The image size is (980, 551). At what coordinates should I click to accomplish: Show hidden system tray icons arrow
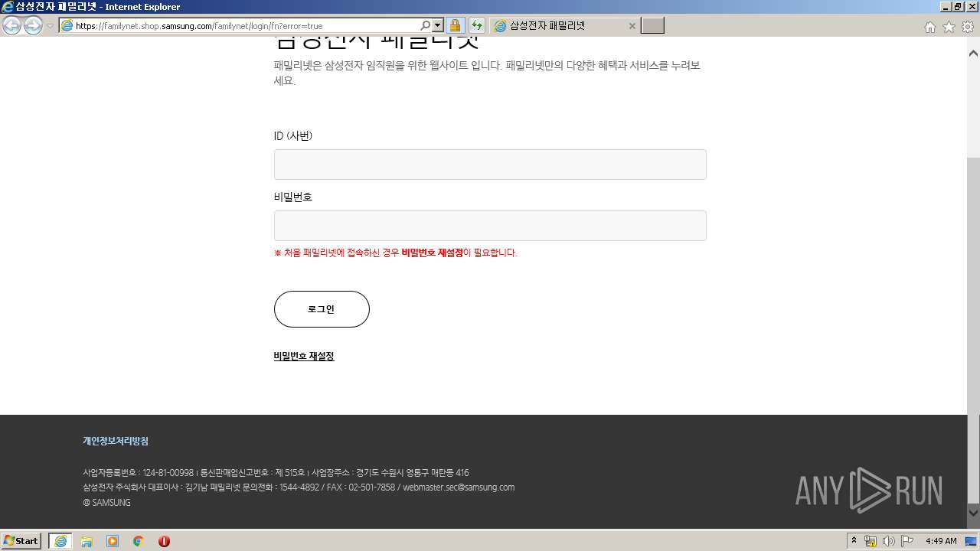[x=854, y=540]
